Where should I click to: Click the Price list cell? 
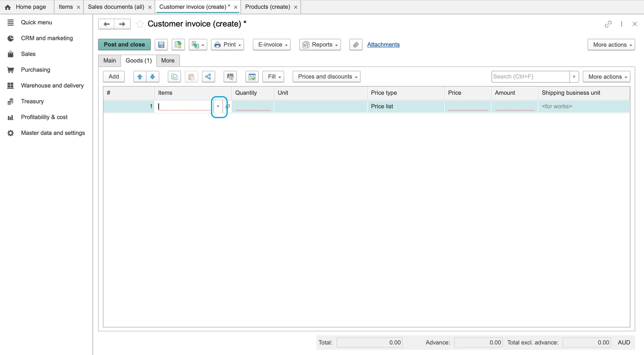coord(406,106)
